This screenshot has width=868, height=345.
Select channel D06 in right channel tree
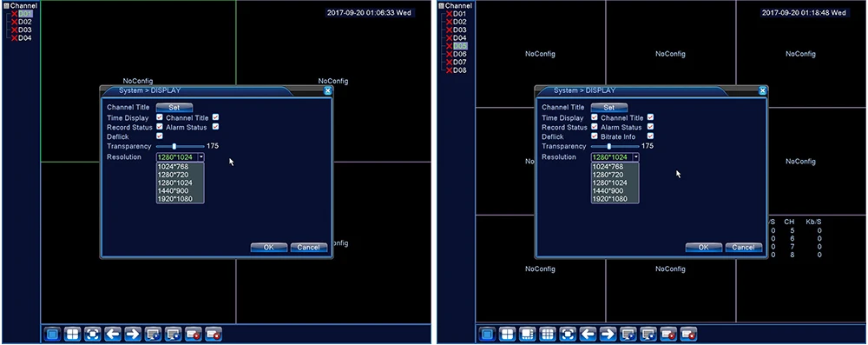click(459, 55)
